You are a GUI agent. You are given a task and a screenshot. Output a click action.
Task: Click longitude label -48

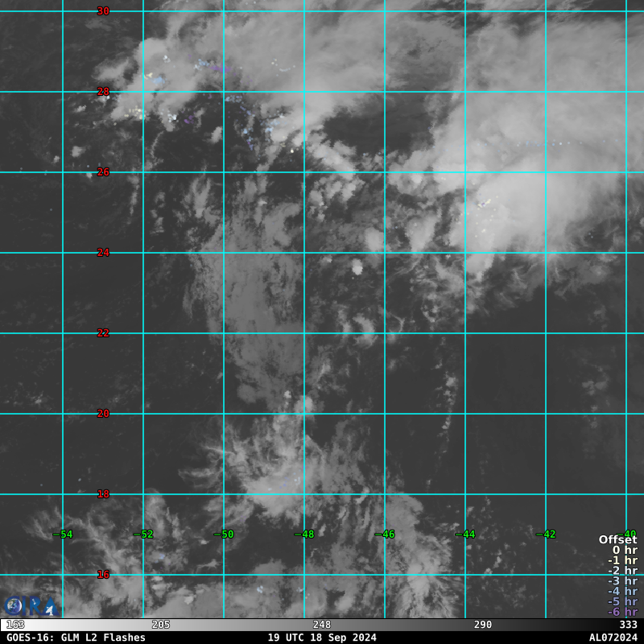pos(305,535)
